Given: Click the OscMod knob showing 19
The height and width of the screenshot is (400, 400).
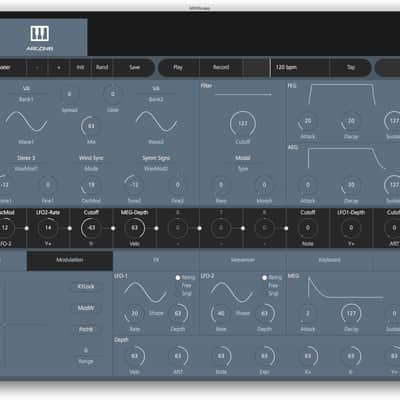Looking at the screenshot, I should 91,185.
